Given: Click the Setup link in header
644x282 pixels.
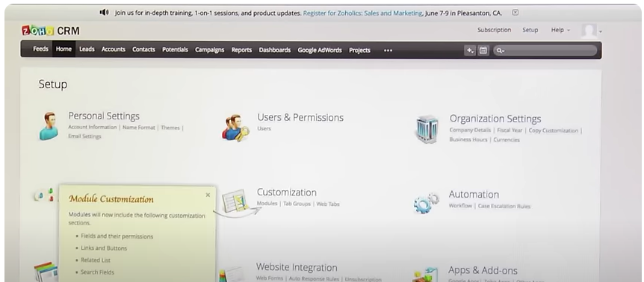Looking at the screenshot, I should [x=530, y=30].
